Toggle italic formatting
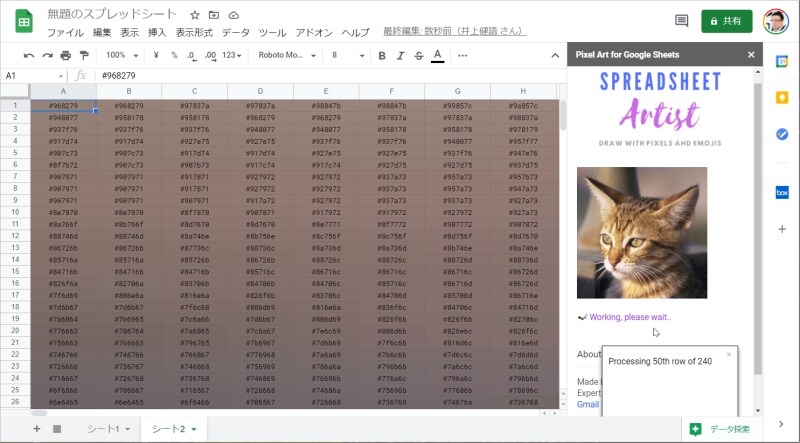The width and height of the screenshot is (800, 443). [400, 56]
